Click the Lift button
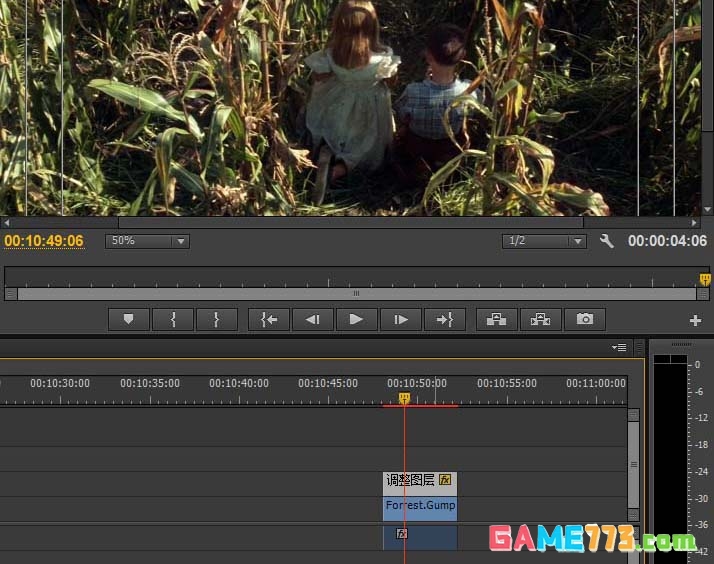Screen dimensions: 714x564 pyautogui.click(x=496, y=319)
